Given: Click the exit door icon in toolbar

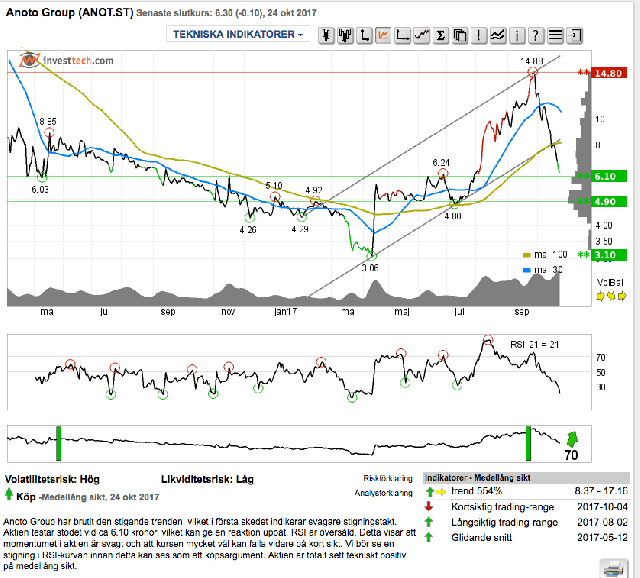Looking at the screenshot, I should click(574, 35).
